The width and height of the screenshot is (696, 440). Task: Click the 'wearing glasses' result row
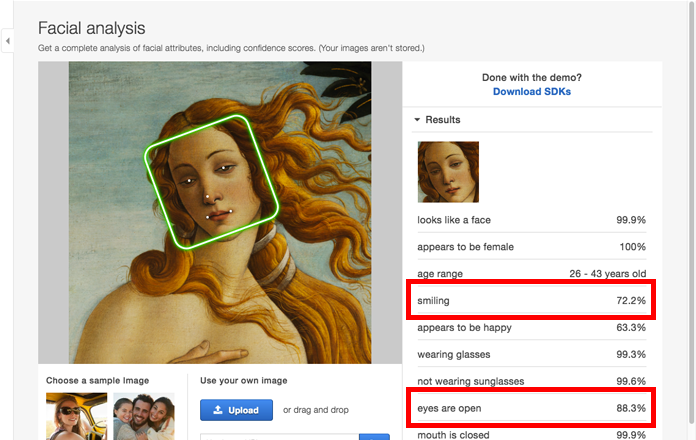(x=531, y=354)
